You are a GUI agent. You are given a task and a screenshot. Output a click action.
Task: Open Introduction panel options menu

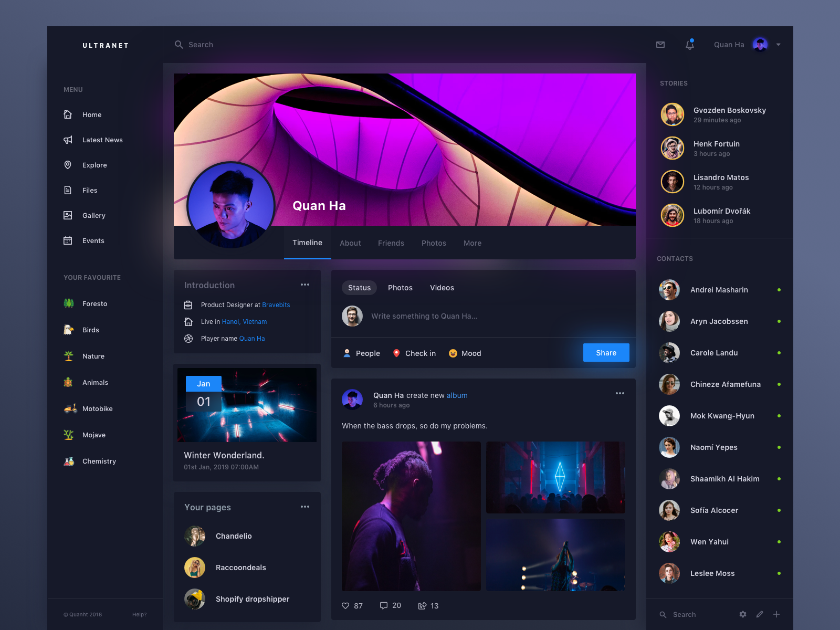click(305, 285)
